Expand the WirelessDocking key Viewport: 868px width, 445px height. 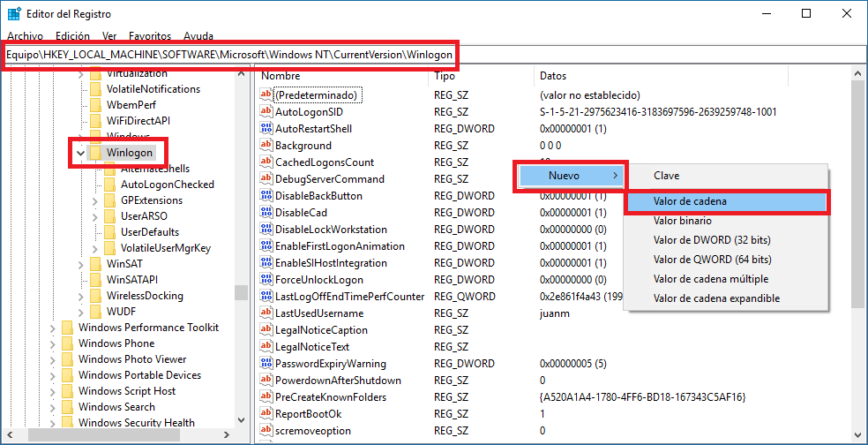click(81, 296)
